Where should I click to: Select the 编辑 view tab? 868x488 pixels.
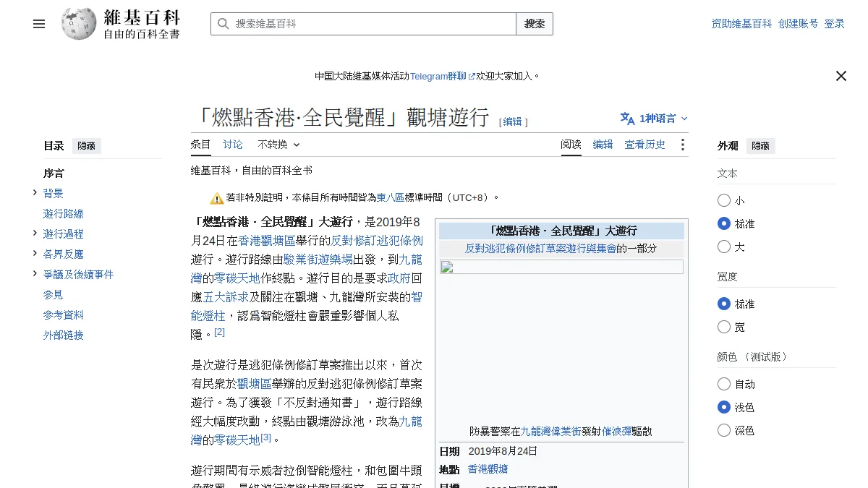603,145
